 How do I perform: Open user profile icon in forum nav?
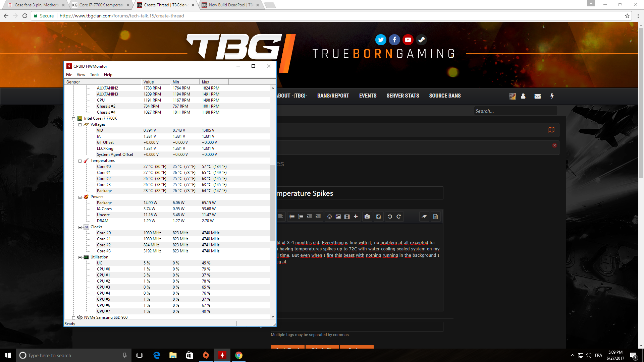pos(523,96)
